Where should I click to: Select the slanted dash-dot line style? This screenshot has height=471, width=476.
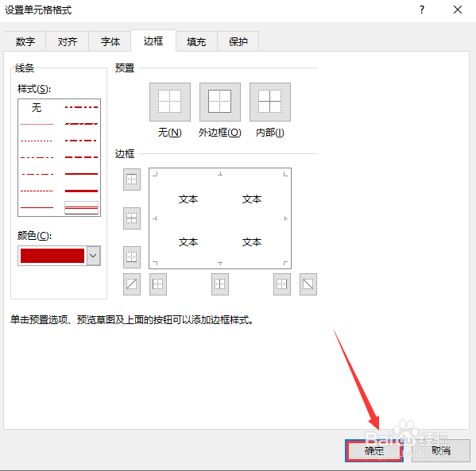tap(81, 124)
